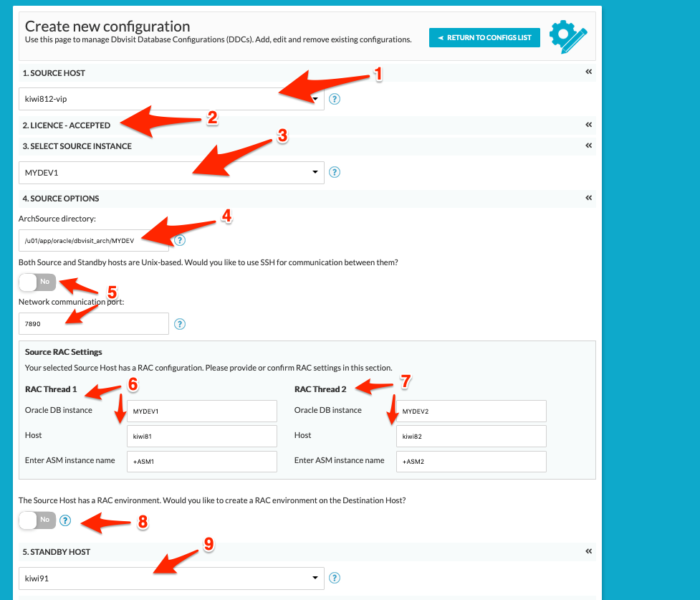Click RAC Thread 1 Host field
The height and width of the screenshot is (600, 700).
202,436
